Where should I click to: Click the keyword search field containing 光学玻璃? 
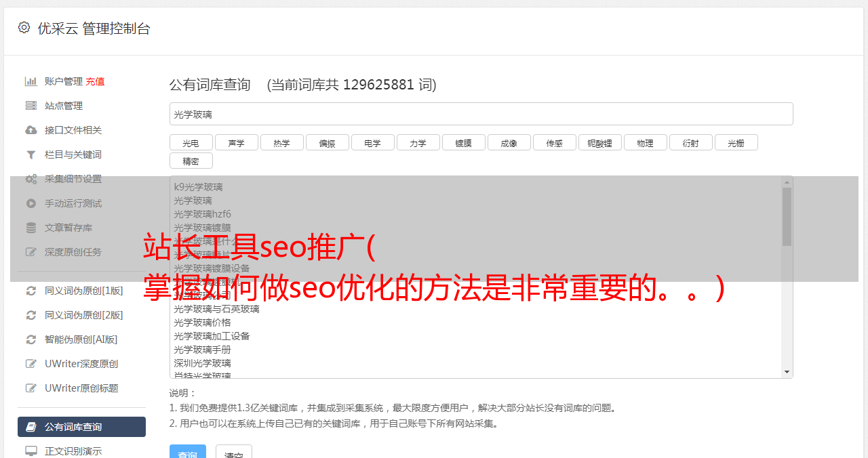481,114
